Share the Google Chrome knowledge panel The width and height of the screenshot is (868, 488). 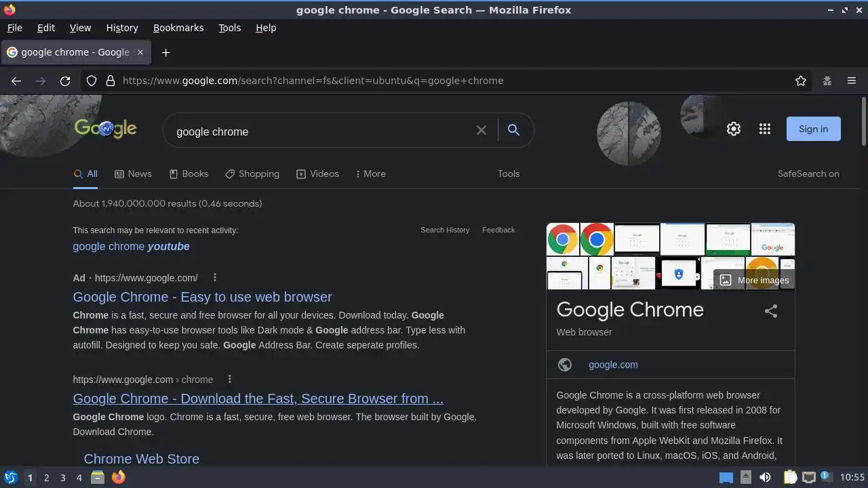tap(771, 311)
